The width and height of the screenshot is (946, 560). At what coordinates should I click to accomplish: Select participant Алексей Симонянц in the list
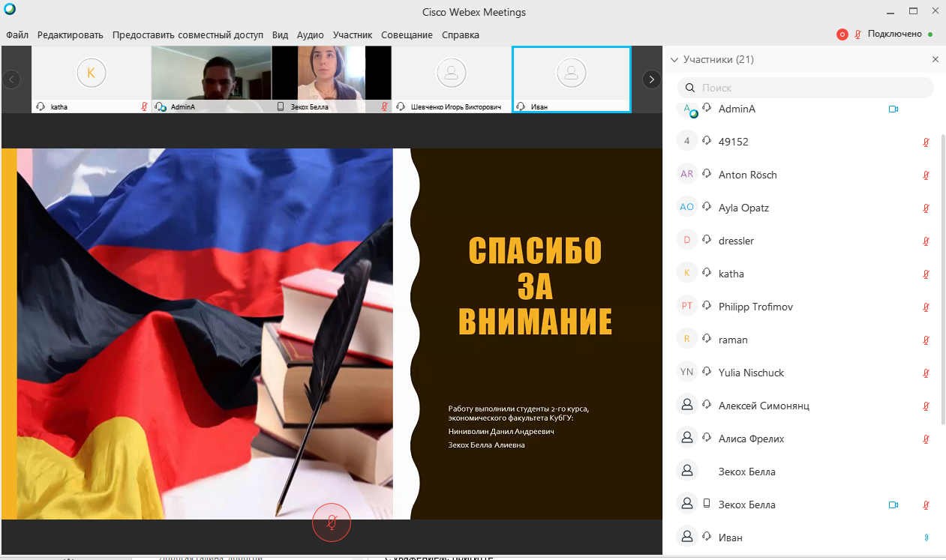pos(764,406)
